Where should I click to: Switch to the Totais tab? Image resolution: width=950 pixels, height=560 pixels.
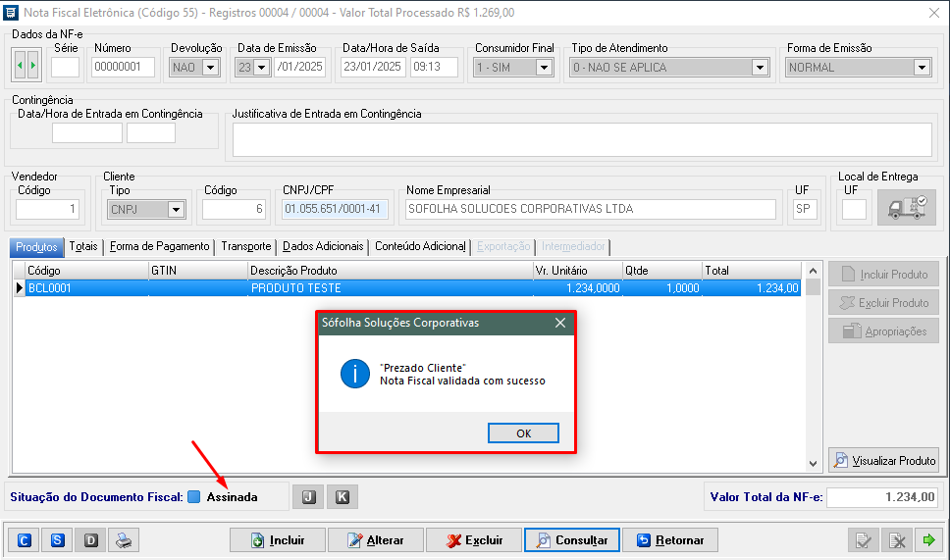pos(83,246)
